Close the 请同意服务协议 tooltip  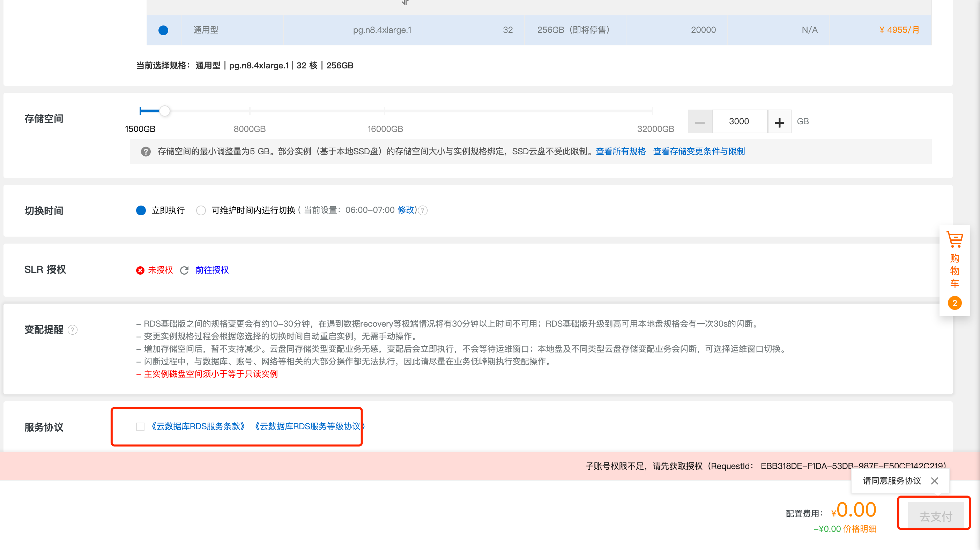point(934,481)
